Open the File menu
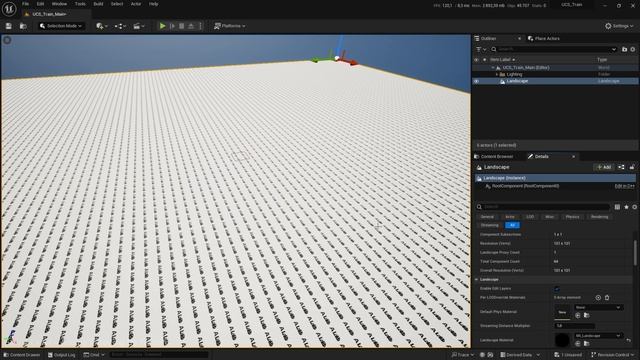Image resolution: width=640 pixels, height=360 pixels. pyautogui.click(x=25, y=4)
